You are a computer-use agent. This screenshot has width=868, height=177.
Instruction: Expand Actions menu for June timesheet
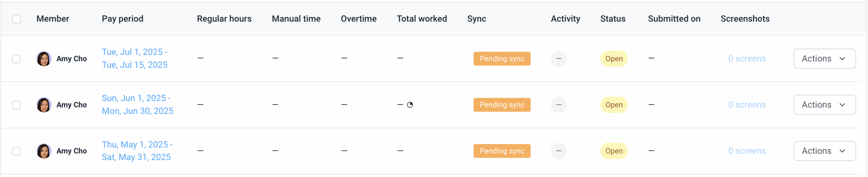coord(825,105)
